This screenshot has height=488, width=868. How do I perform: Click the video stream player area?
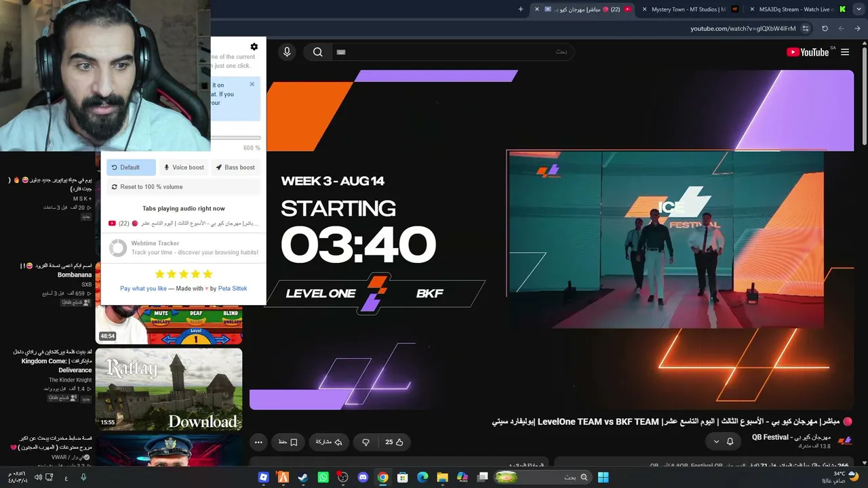[552, 239]
